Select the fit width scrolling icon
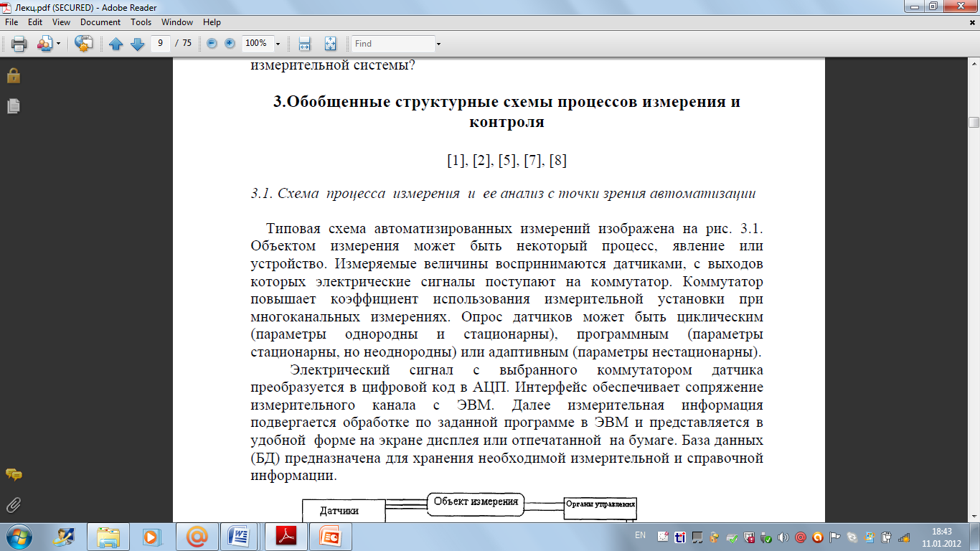The height and width of the screenshot is (551, 980). click(x=304, y=44)
